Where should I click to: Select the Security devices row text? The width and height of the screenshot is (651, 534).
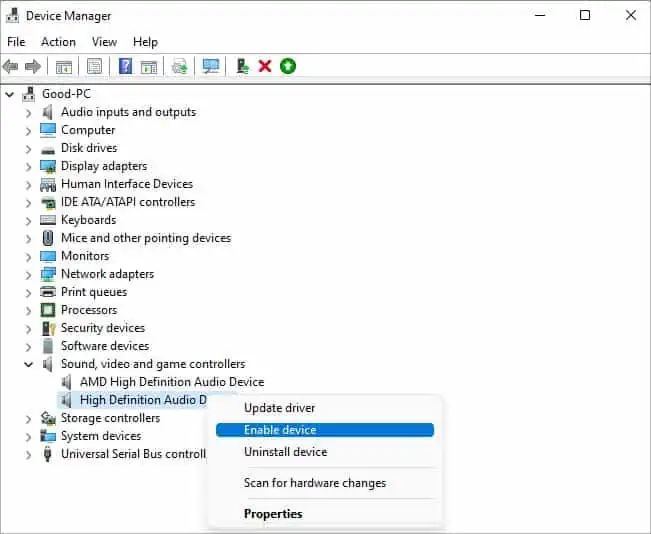pos(103,328)
